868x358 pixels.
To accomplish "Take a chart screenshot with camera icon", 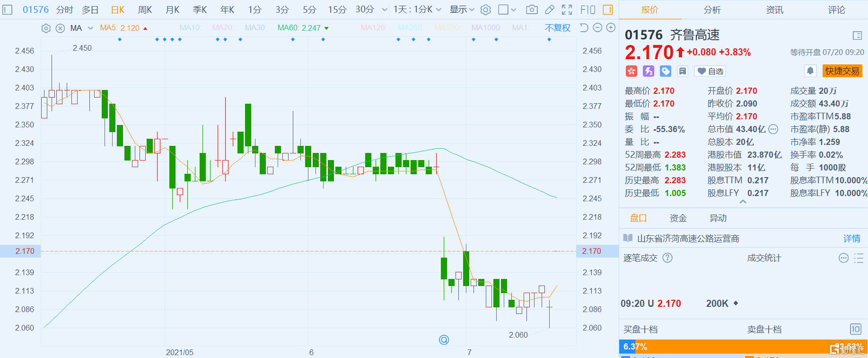I will point(532,9).
